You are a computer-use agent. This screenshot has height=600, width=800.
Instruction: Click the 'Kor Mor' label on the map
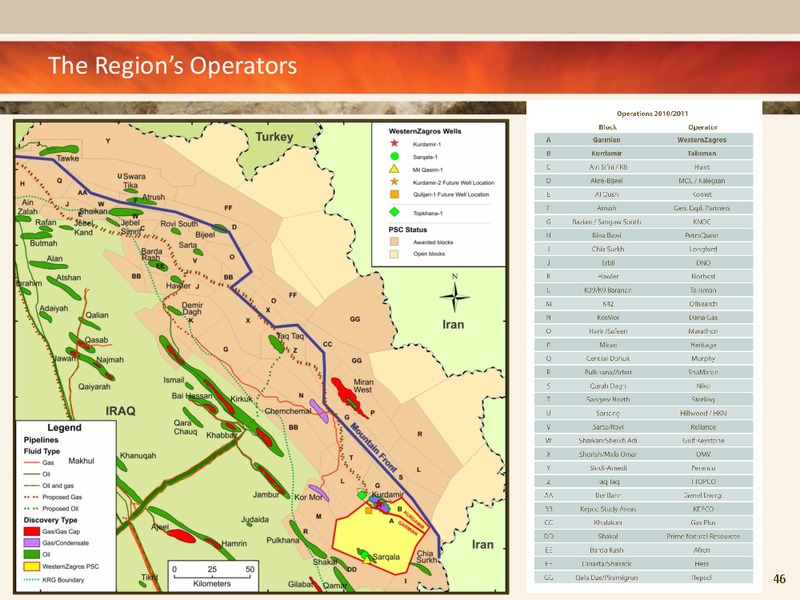coord(309,497)
